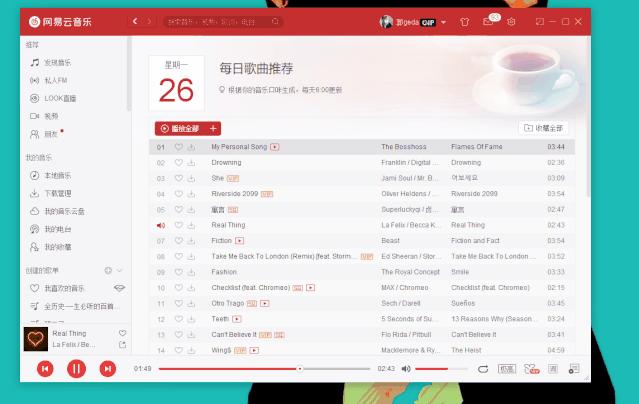Like Fashion with heart icon

[178, 272]
